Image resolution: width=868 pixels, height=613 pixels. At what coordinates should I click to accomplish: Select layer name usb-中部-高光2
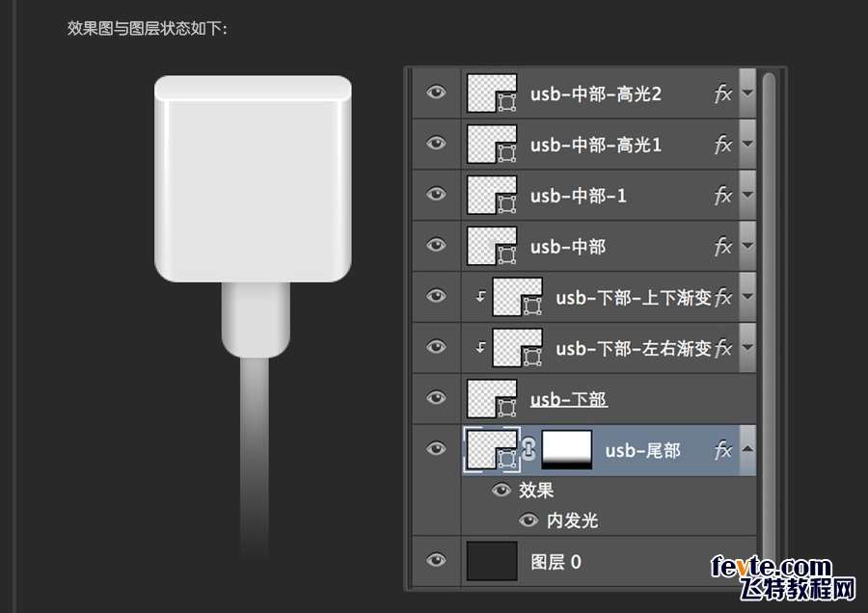[596, 94]
